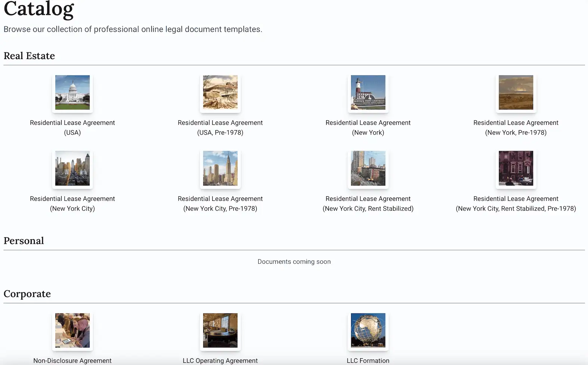588x365 pixels.
Task: Open the US Capitol building thumbnail
Action: pyautogui.click(x=72, y=92)
